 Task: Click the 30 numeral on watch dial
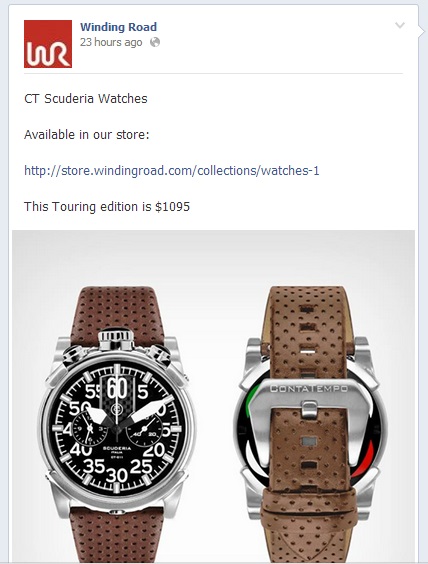tap(117, 475)
